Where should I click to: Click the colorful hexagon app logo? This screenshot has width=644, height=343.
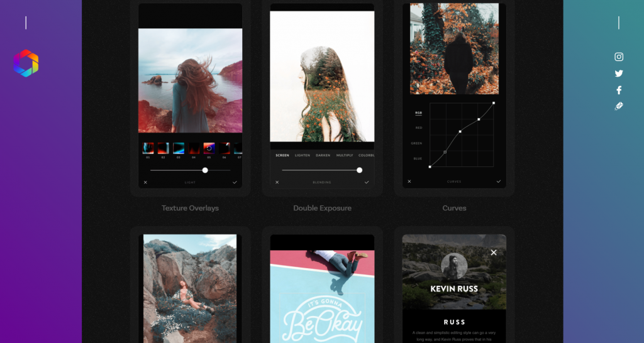coord(26,63)
